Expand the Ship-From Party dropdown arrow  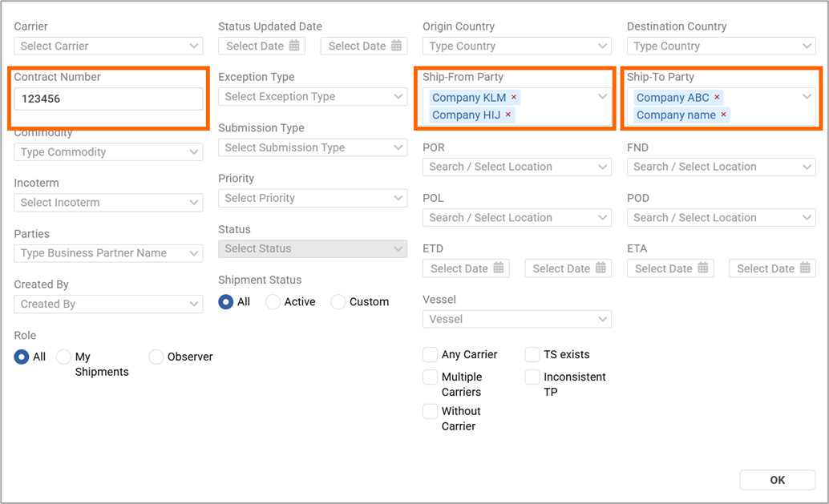(x=602, y=97)
